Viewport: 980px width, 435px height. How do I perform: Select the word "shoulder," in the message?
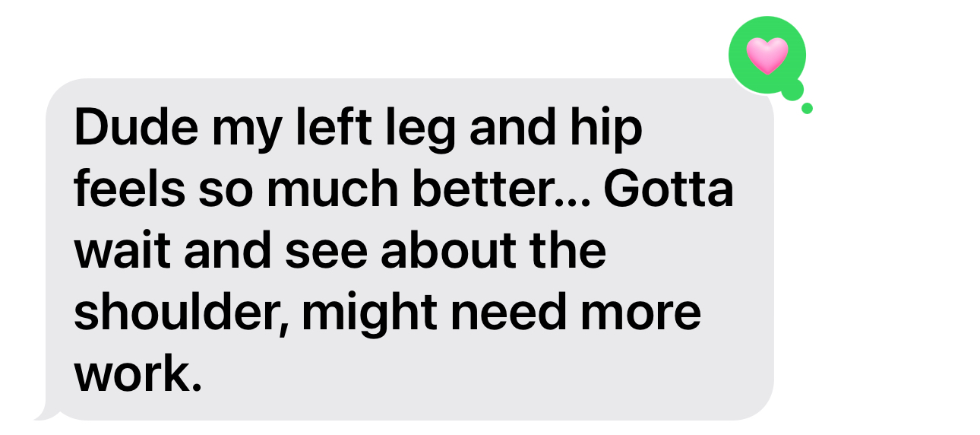click(182, 315)
